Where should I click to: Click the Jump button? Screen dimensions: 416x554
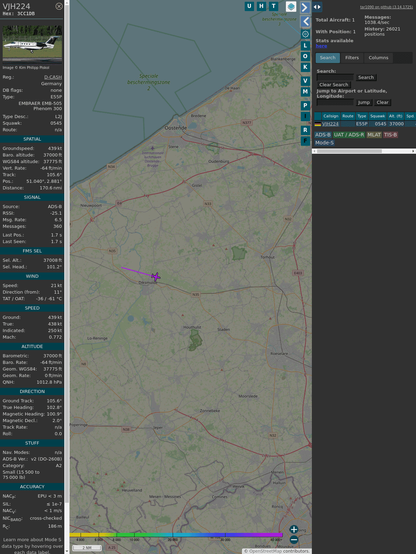coord(364,102)
